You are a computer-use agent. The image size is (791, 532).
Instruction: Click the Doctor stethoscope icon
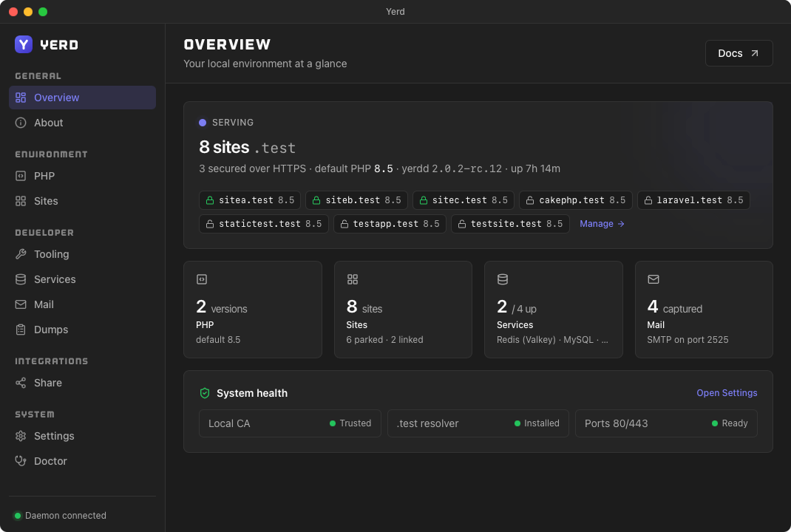(21, 461)
